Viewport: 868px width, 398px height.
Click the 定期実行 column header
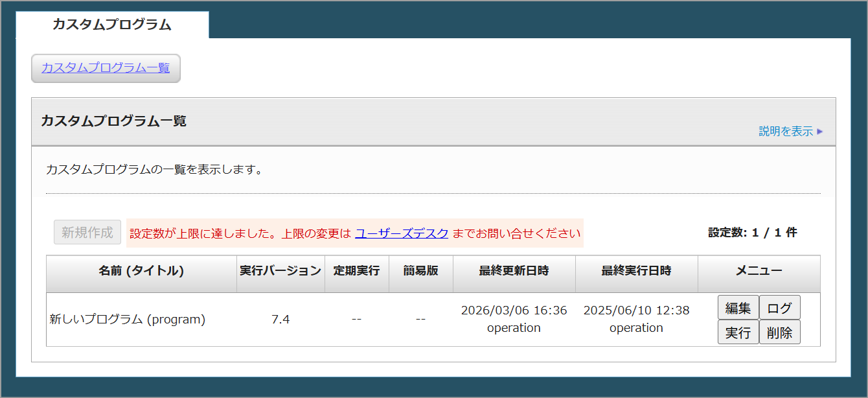[356, 271]
